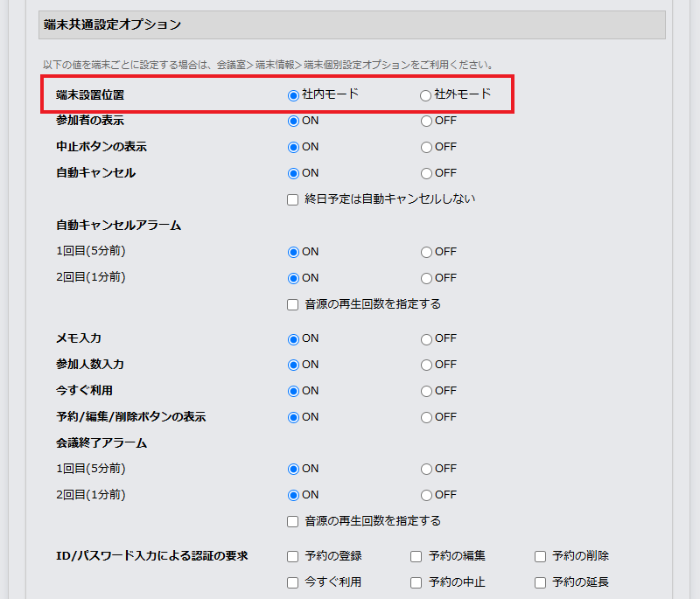Turn OFF 会議終了アラーム 1回目(5分前)
The width and height of the screenshot is (700, 599).
[426, 470]
